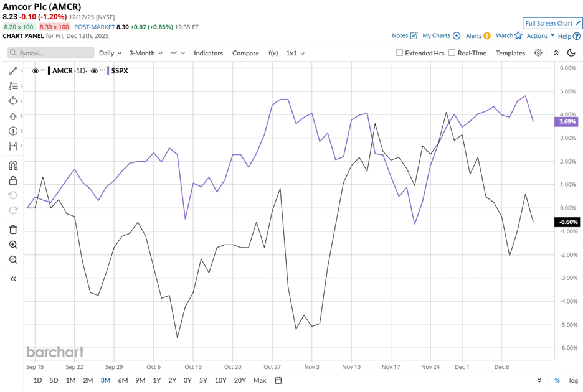Viewport: 583px width, 392px height.
Task: Expand the Actions dropdown menu
Action: tap(540, 36)
